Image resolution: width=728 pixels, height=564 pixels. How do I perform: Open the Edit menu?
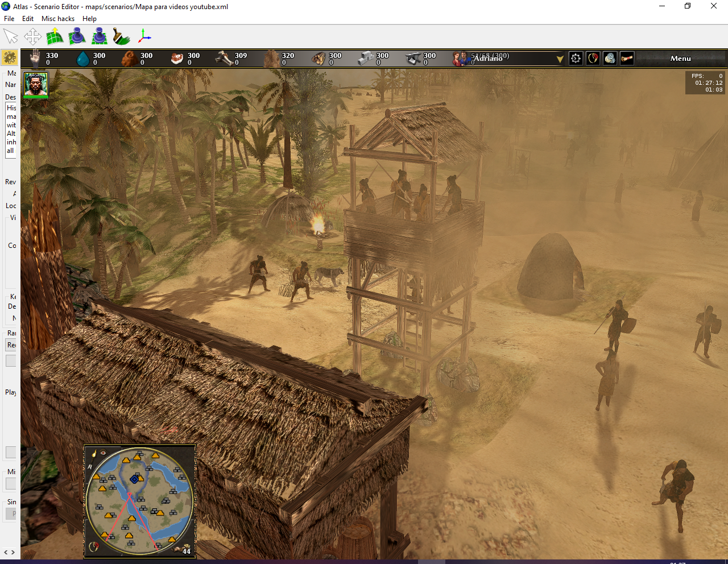(28, 18)
